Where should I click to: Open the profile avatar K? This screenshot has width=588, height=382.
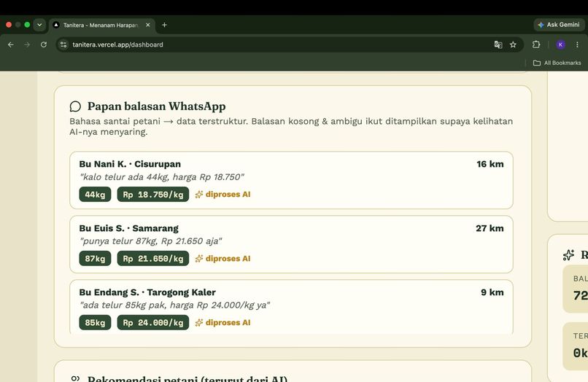(560, 44)
